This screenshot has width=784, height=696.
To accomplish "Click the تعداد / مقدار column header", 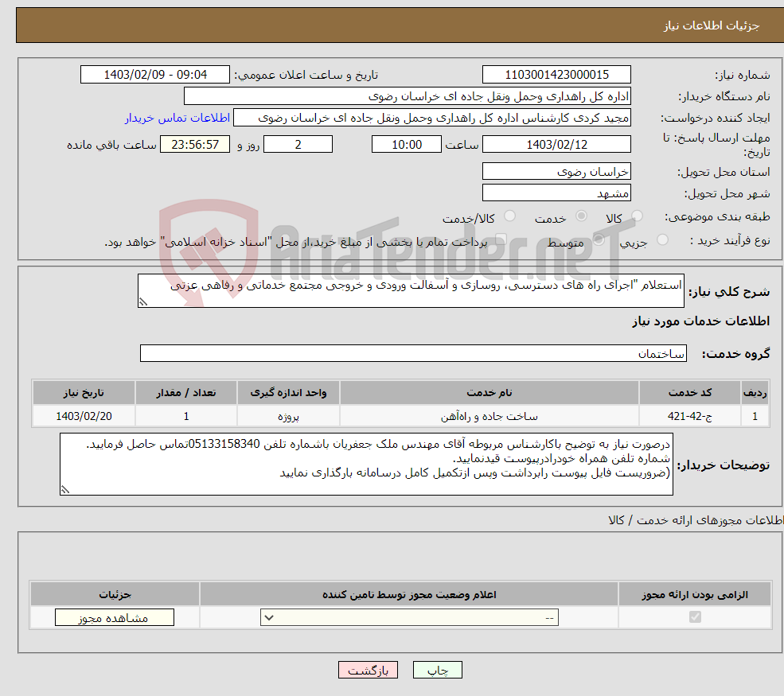I will (186, 393).
